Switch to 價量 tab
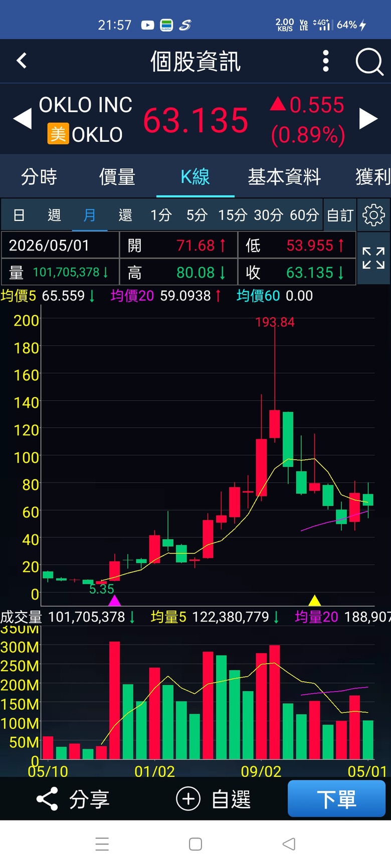The height and width of the screenshot is (868, 391). point(117,177)
